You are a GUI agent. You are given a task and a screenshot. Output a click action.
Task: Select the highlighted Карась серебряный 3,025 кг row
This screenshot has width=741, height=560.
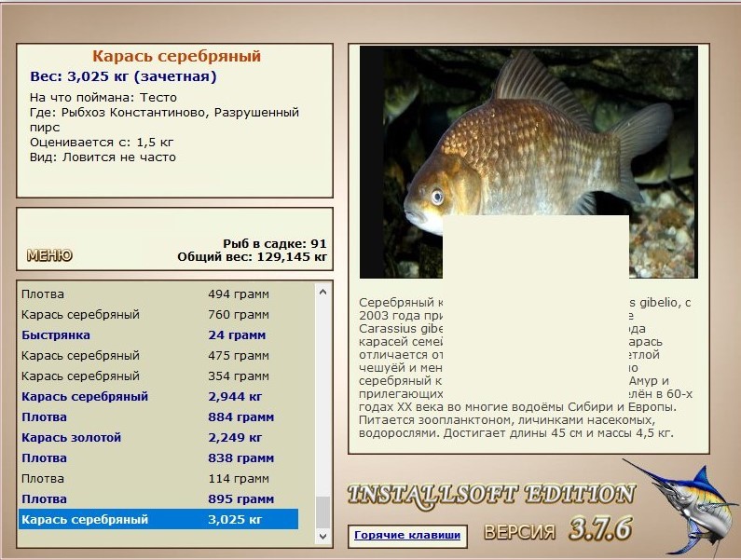click(x=158, y=519)
